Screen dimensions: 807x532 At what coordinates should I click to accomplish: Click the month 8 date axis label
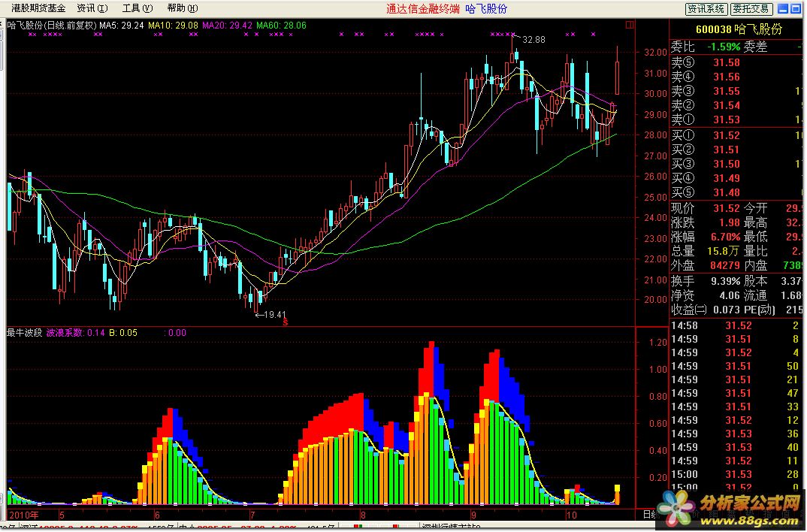click(363, 515)
